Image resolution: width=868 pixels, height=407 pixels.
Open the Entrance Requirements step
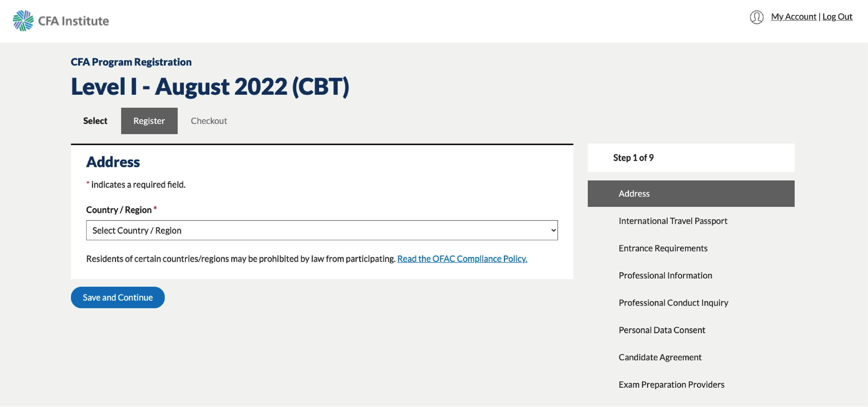coord(663,248)
